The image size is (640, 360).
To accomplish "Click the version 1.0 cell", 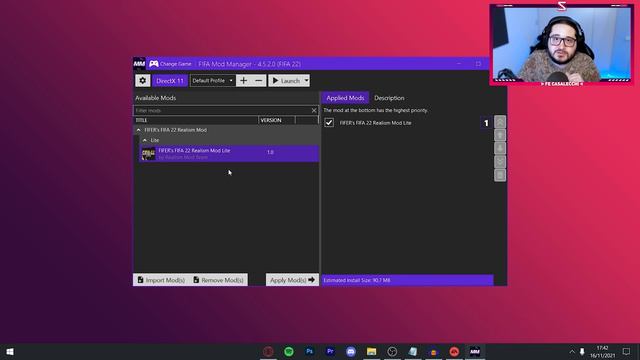I will coord(270,152).
